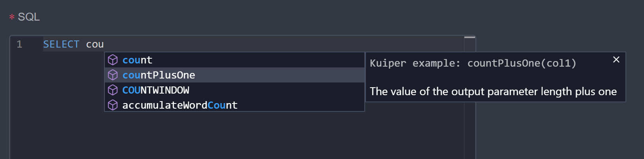Select accumulateWordCount in the suggestion list

point(234,105)
